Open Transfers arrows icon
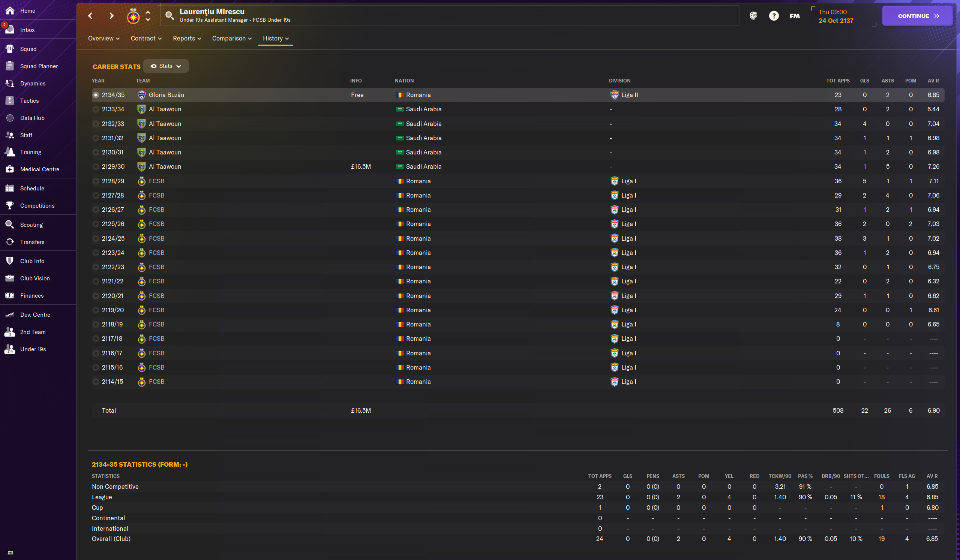This screenshot has height=560, width=960. 10,242
